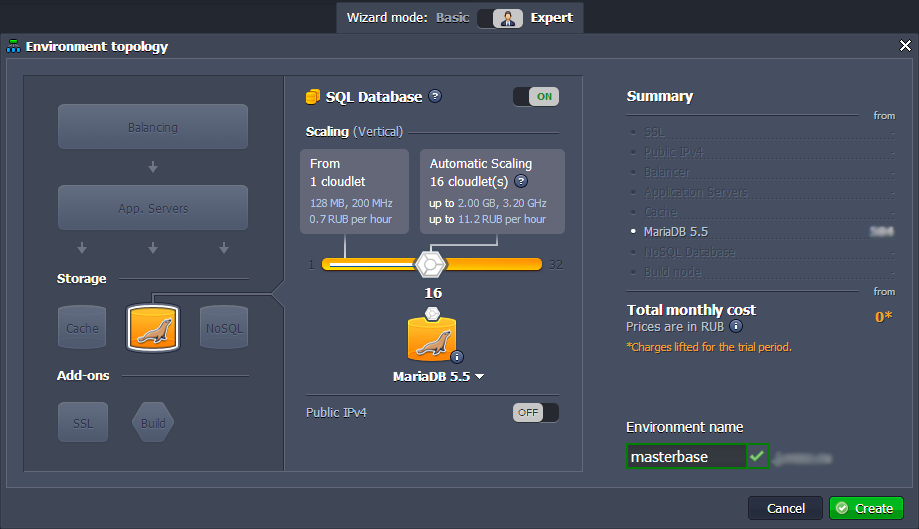Click the Automatic Scaling cloudlets help icon
Image resolution: width=919 pixels, height=529 pixels.
click(x=521, y=181)
